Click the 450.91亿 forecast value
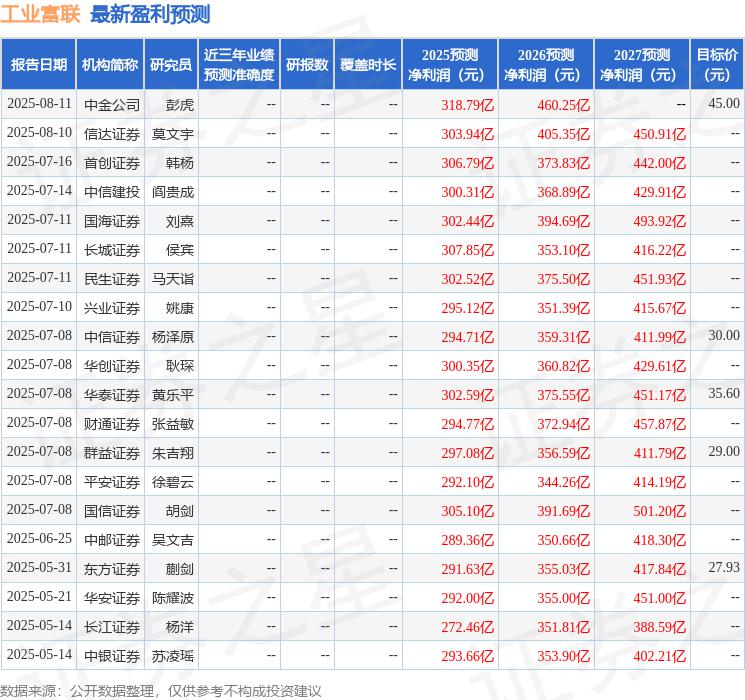This screenshot has width=745, height=700. pyautogui.click(x=659, y=134)
